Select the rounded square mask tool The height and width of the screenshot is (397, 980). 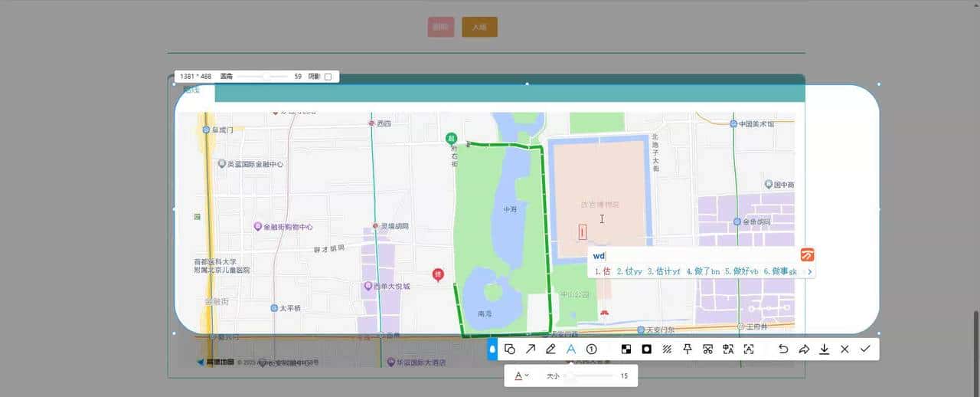tap(647, 349)
